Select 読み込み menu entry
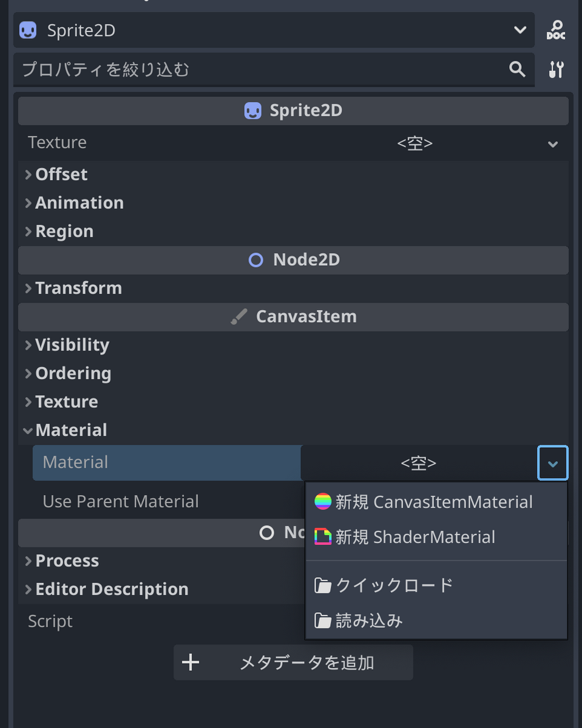Screen dimensions: 582x728 (369, 621)
